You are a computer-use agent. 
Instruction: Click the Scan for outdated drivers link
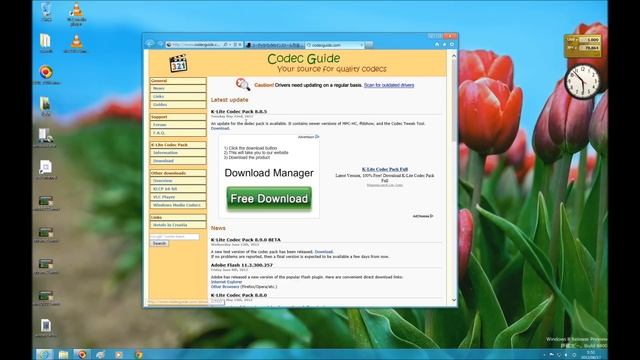(389, 85)
